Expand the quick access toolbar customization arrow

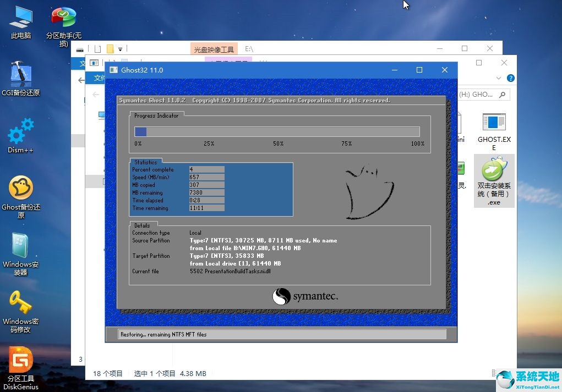click(119, 49)
